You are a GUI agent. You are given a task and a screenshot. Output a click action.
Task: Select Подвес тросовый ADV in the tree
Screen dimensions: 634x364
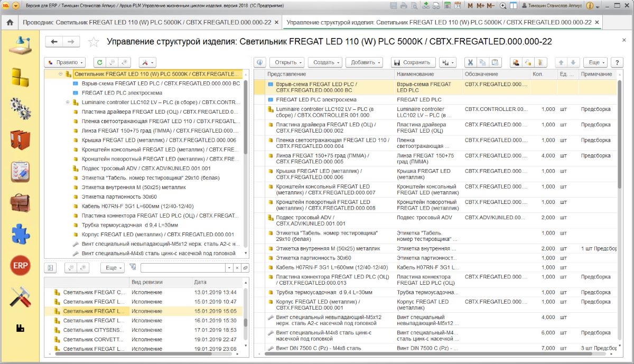146,168
